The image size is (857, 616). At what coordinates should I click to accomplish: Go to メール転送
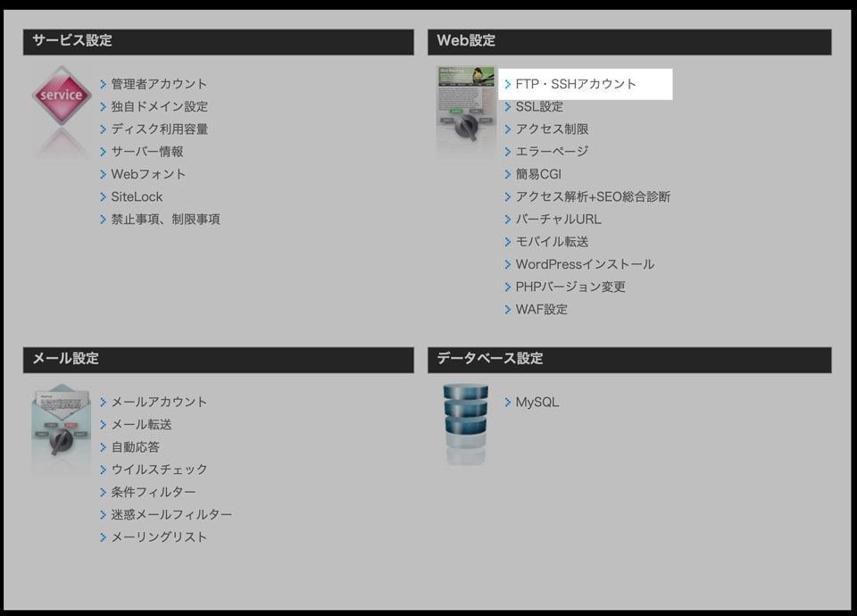pos(141,424)
